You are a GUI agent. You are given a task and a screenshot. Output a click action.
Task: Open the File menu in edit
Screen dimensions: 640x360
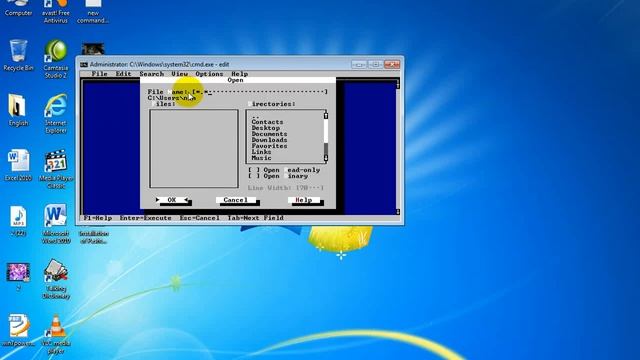click(x=99, y=74)
